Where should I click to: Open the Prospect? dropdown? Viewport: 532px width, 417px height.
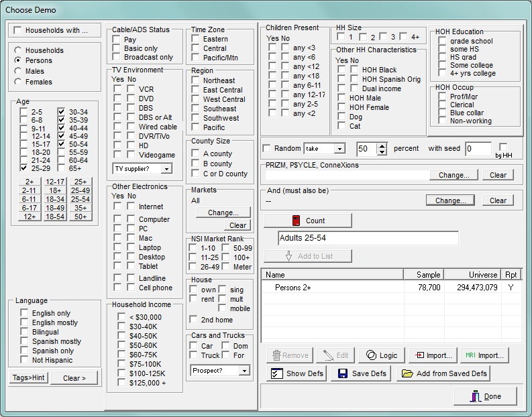[244, 371]
